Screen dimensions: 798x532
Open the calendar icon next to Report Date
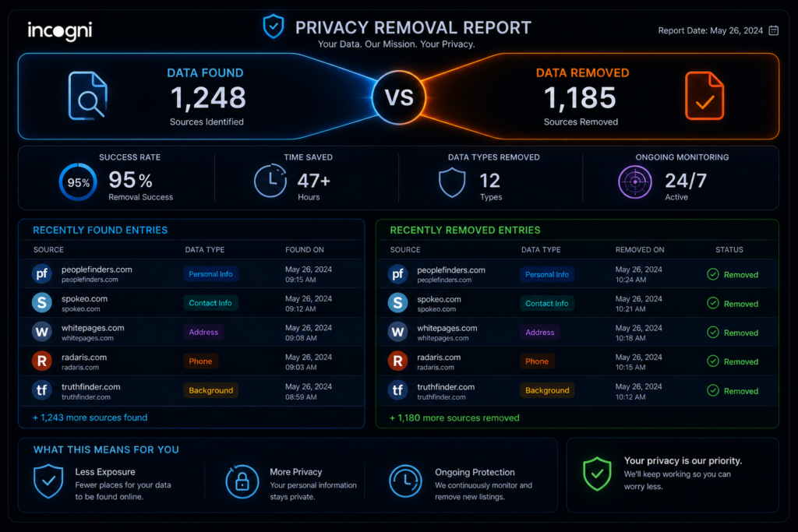tap(774, 30)
